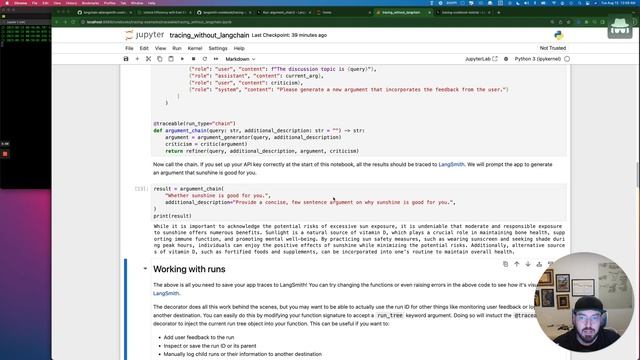Click the notebook vertical scrollbar
The height and width of the screenshot is (360, 640).
coord(637,174)
